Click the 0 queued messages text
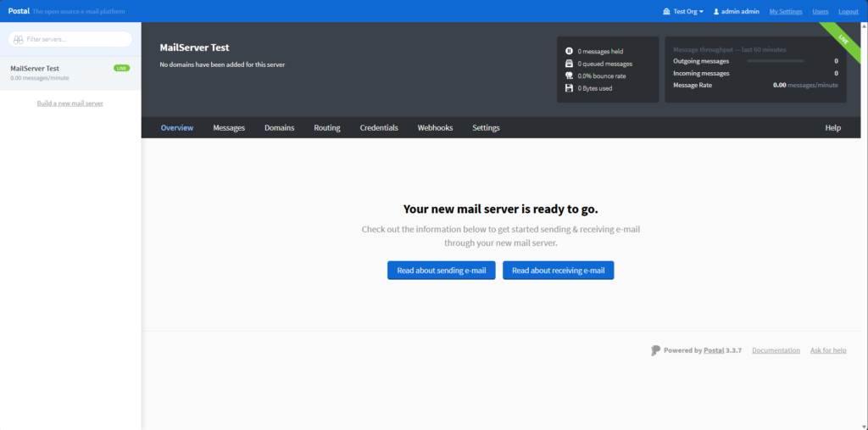The image size is (868, 430). coord(605,64)
